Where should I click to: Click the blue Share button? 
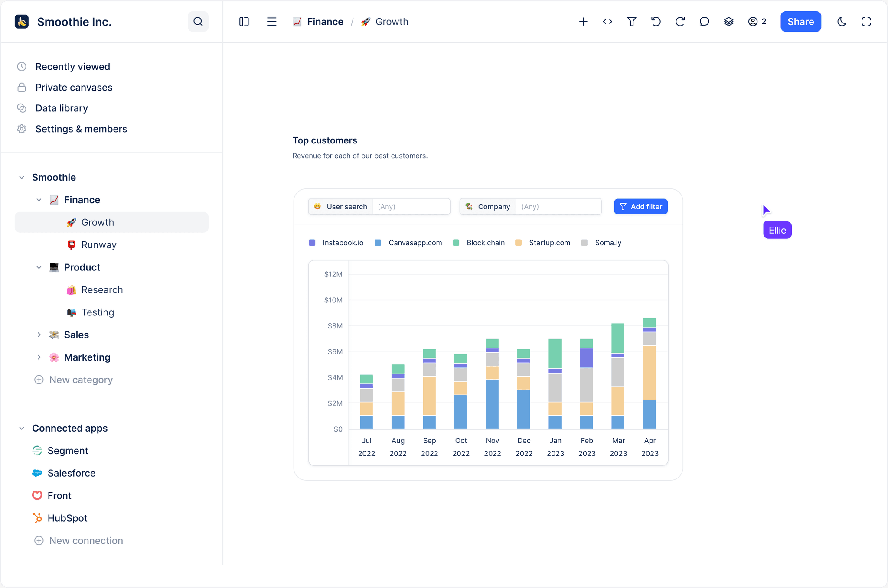[800, 22]
